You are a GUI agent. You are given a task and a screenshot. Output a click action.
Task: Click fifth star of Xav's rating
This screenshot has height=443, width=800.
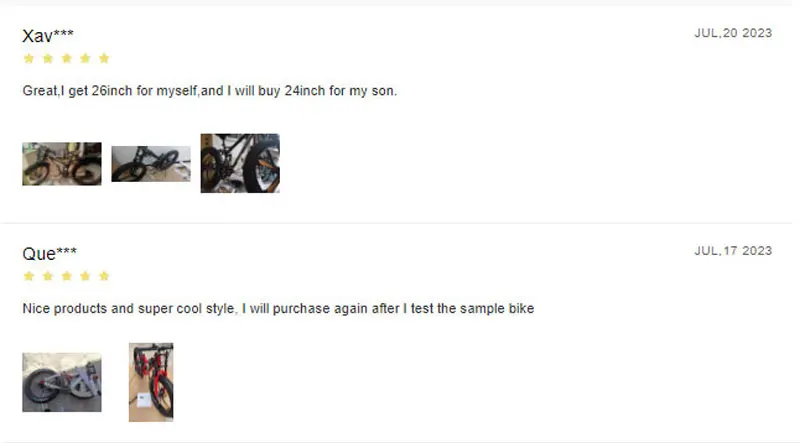(104, 59)
